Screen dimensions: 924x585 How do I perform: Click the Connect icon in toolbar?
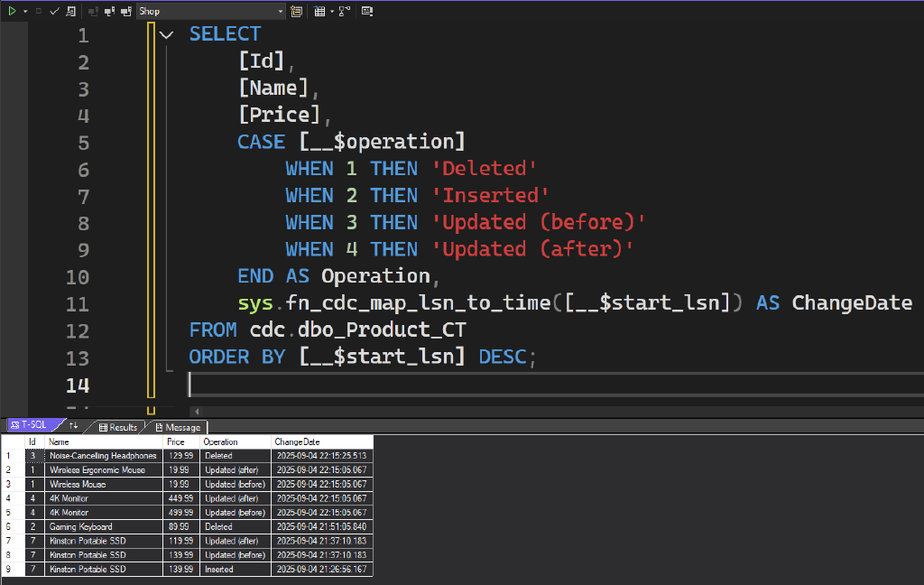click(93, 11)
